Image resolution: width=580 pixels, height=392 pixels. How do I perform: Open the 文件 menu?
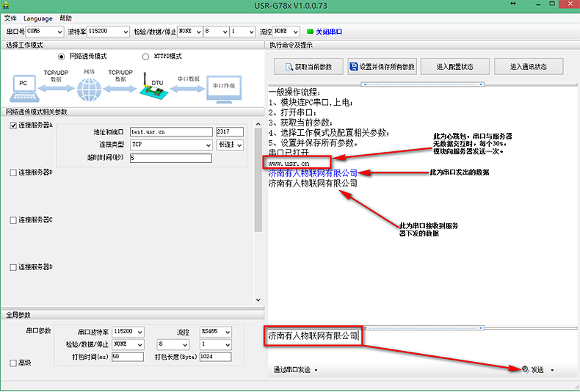coord(10,18)
